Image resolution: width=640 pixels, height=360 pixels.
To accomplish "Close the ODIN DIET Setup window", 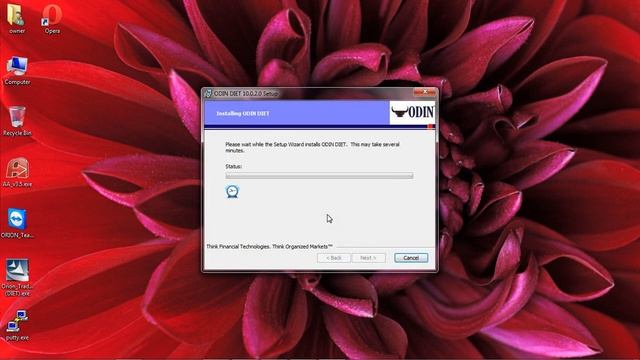I will click(x=424, y=92).
